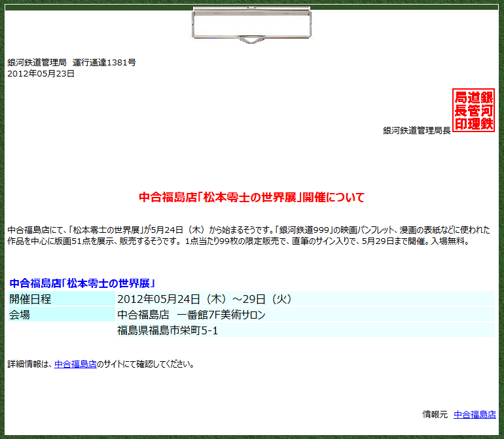504x439 pixels.
Task: Click the paragraph line starting 中合福島店にて
Action: 249,230
